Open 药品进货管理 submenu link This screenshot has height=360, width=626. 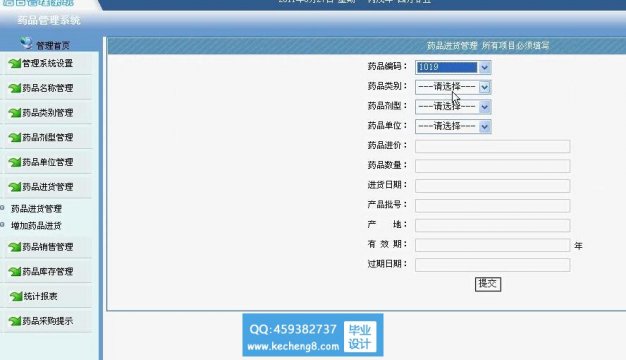click(x=36, y=208)
